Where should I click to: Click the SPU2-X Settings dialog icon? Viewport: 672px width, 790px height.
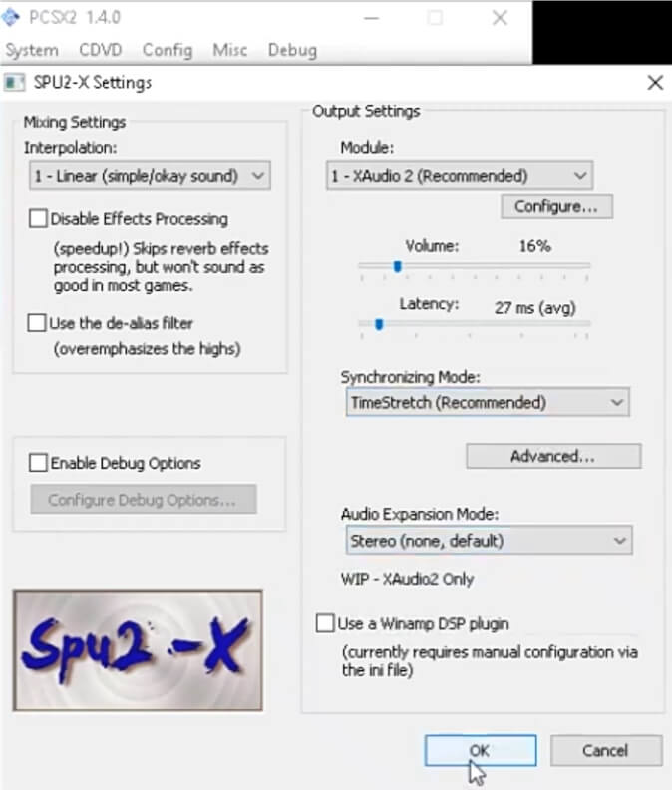pyautogui.click(x=14, y=82)
